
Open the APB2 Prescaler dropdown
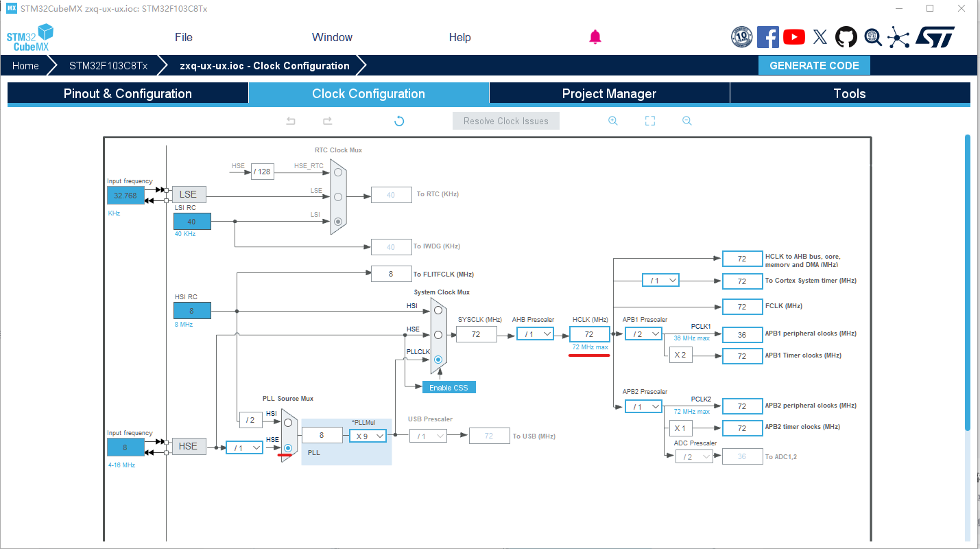(643, 406)
